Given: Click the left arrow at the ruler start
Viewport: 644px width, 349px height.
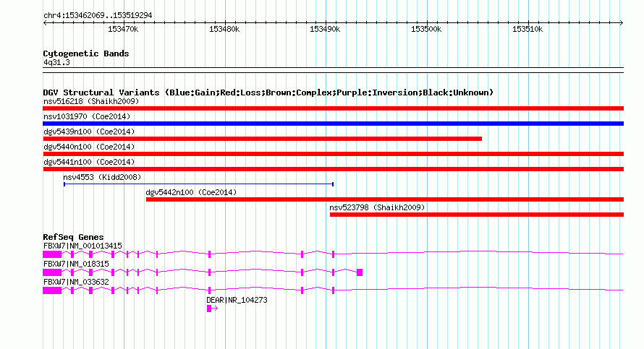Looking at the screenshot, I should 45,23.
